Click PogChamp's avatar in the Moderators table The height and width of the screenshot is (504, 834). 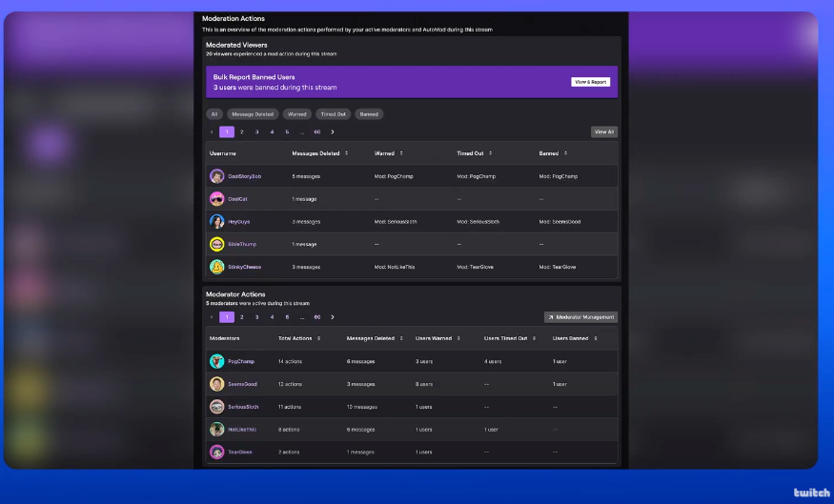pos(216,361)
